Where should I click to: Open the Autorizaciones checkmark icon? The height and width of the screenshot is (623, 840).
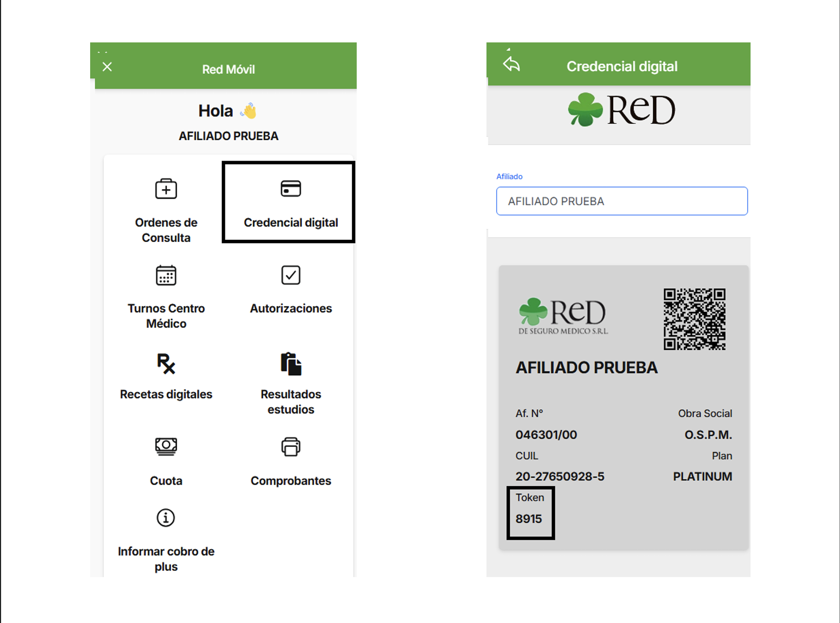(291, 275)
